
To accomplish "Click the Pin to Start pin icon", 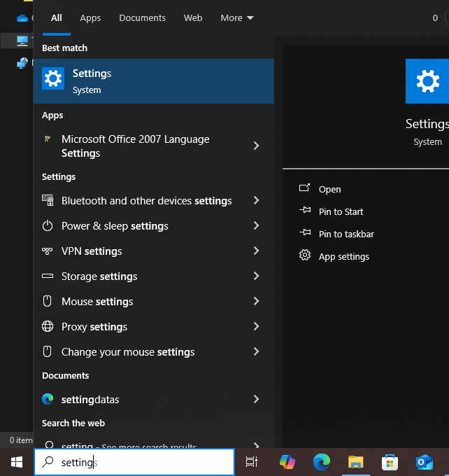I will pos(305,210).
